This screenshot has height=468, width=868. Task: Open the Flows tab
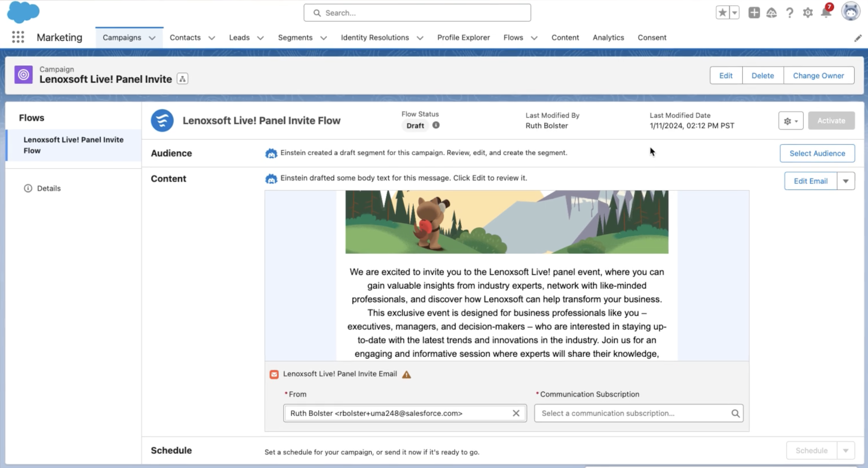point(513,37)
